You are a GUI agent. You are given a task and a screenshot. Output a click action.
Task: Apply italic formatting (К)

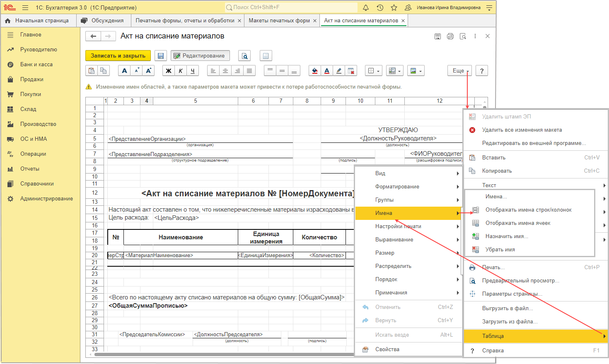[x=181, y=71]
